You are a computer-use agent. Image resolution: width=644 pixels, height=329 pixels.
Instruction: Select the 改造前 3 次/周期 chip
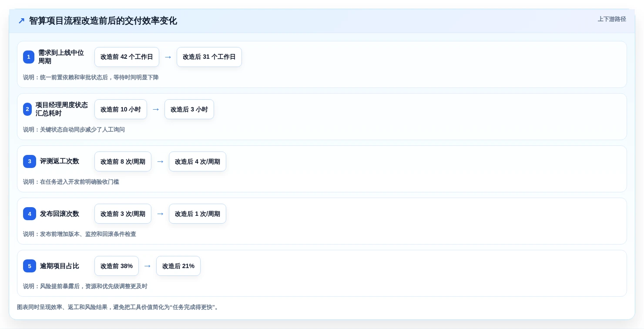[123, 214]
